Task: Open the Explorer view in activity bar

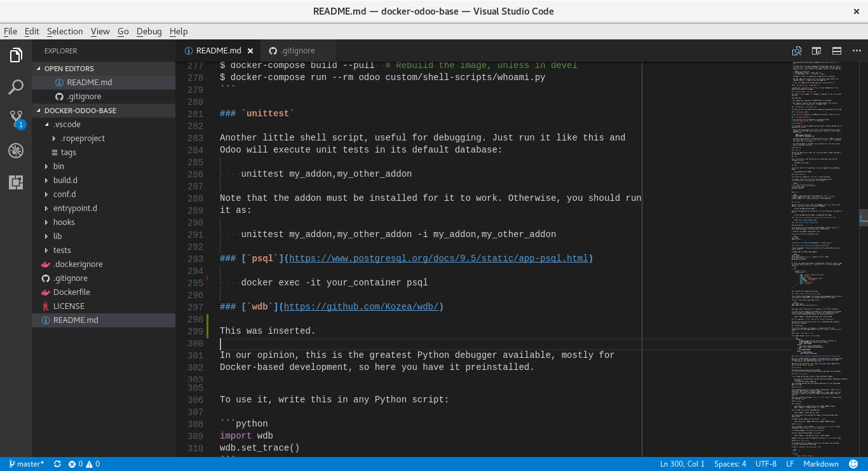Action: coord(16,55)
